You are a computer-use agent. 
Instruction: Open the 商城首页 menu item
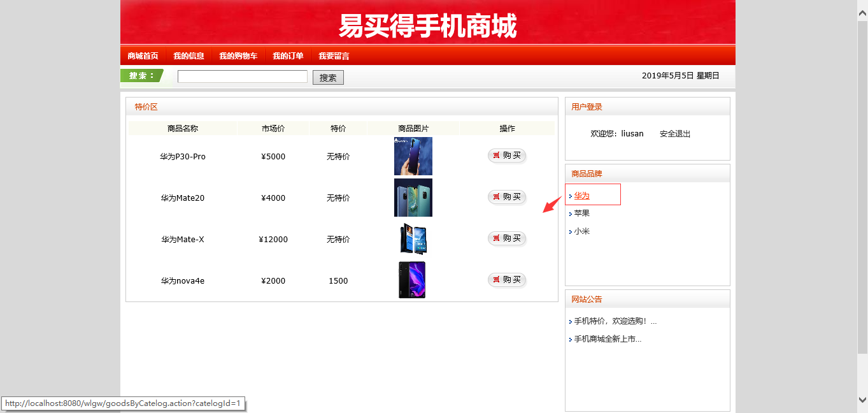pyautogui.click(x=143, y=56)
